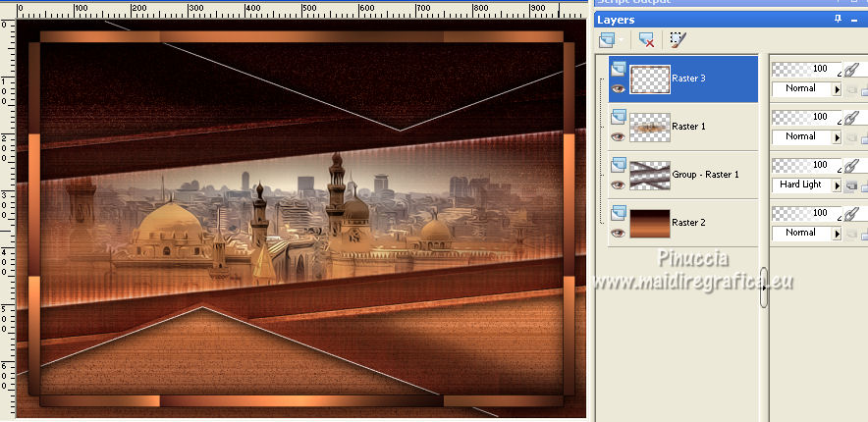Click the New Raster Layer icon

pos(607,40)
